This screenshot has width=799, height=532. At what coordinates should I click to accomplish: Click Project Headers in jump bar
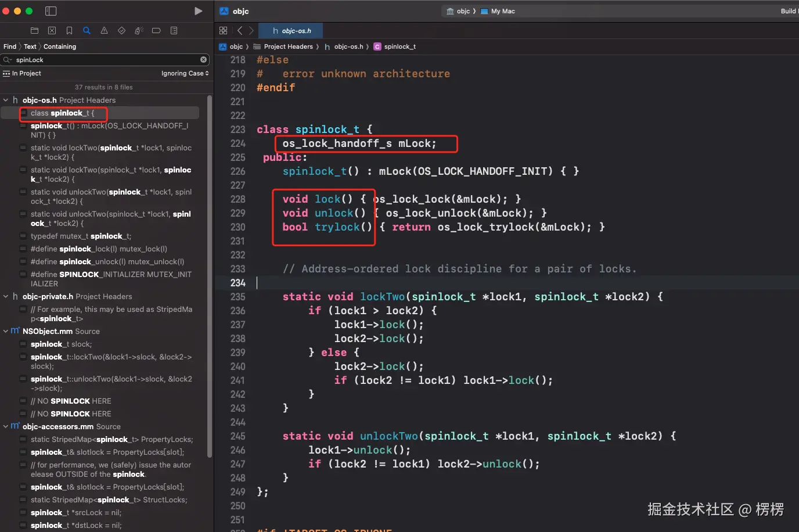pos(283,46)
